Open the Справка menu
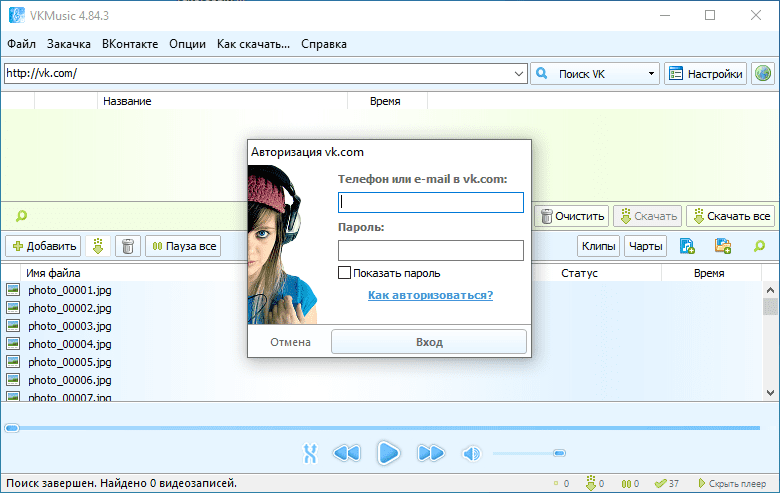Viewport: 780px width, 493px height. 324,44
